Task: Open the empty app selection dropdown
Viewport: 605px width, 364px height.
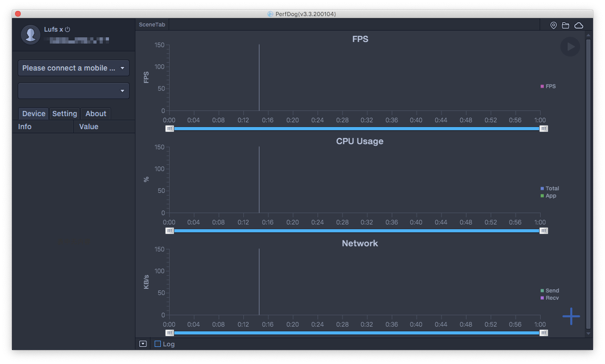Action: coord(74,91)
